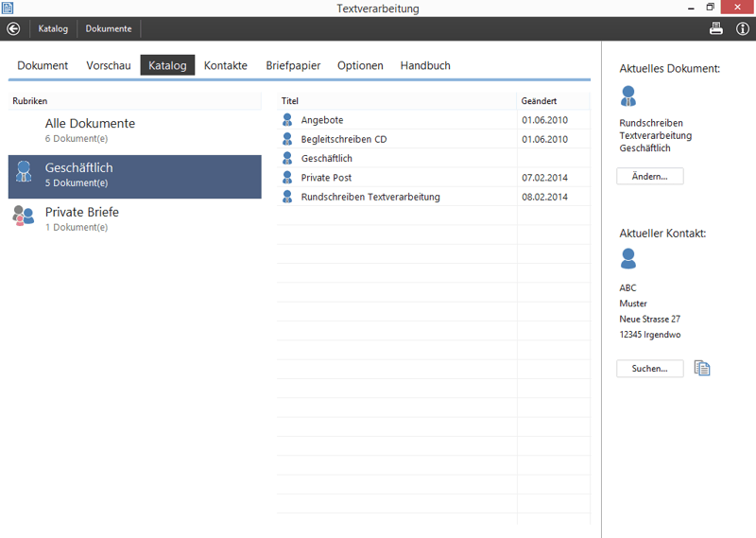The image size is (756, 538).
Task: Open the Optionen tab
Action: tap(360, 65)
